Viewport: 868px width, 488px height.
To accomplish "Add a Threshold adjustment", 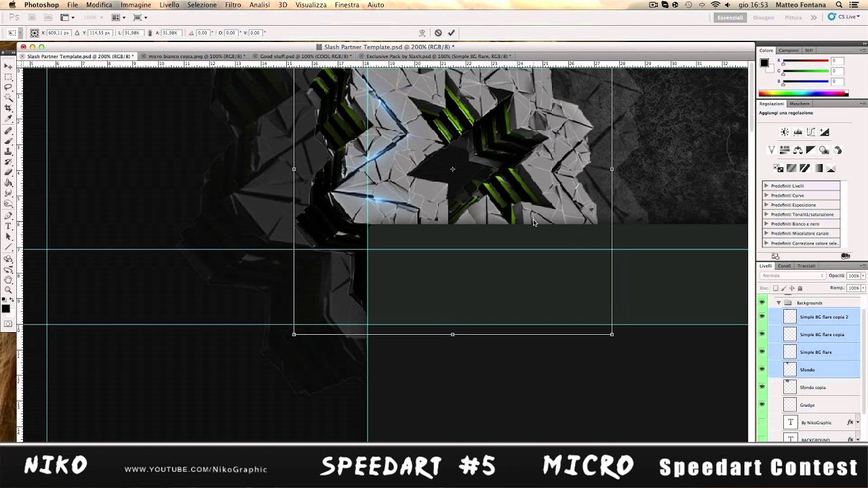I will point(804,168).
